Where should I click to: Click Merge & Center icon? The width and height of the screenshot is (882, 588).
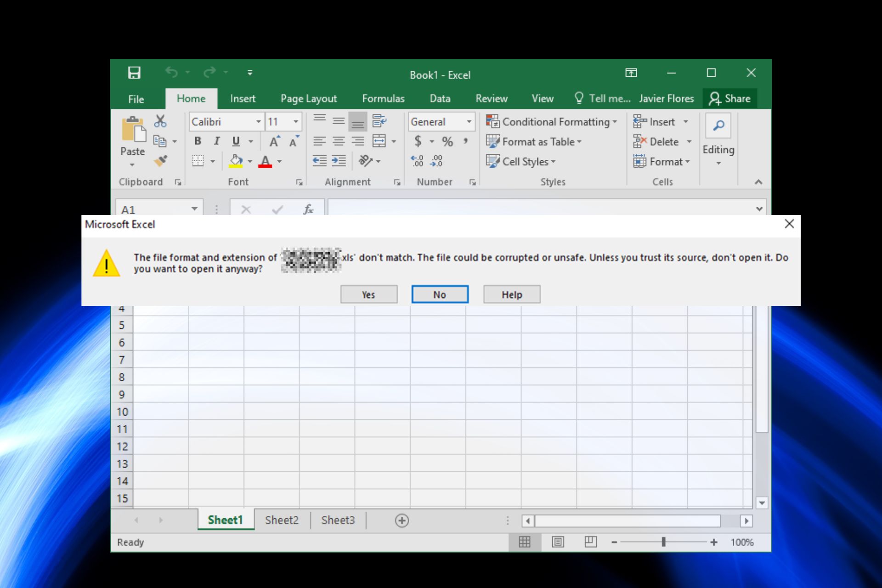pos(379,141)
